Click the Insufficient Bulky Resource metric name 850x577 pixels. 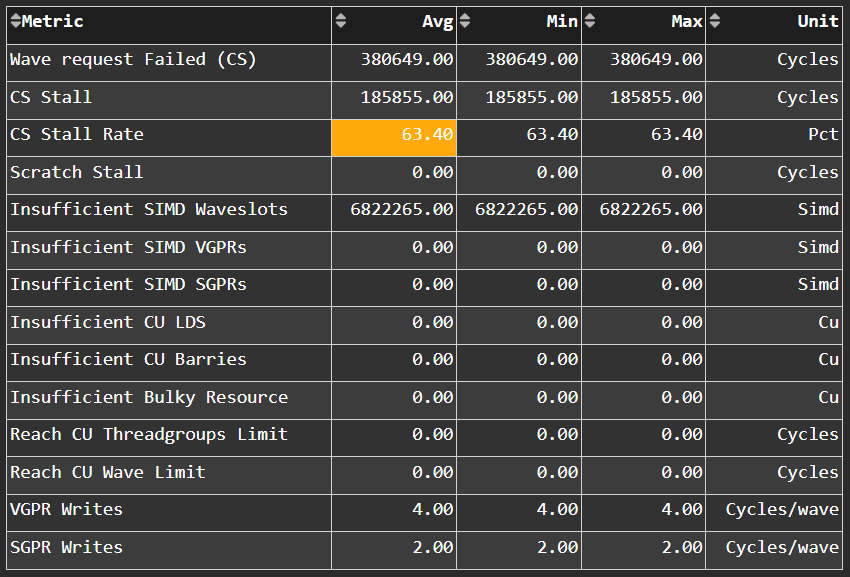149,398
